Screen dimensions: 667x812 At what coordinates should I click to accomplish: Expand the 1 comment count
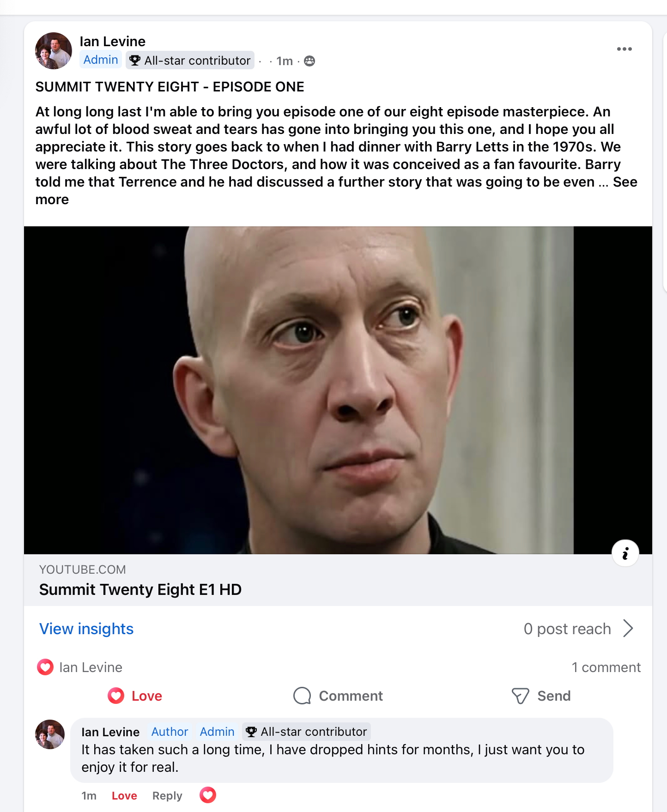[x=606, y=667]
